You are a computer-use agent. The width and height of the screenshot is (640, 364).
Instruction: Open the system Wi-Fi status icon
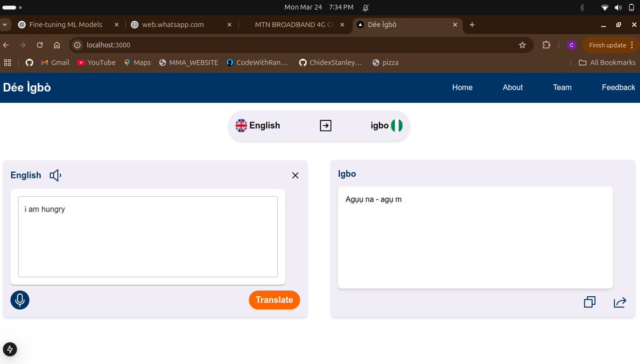605,7
